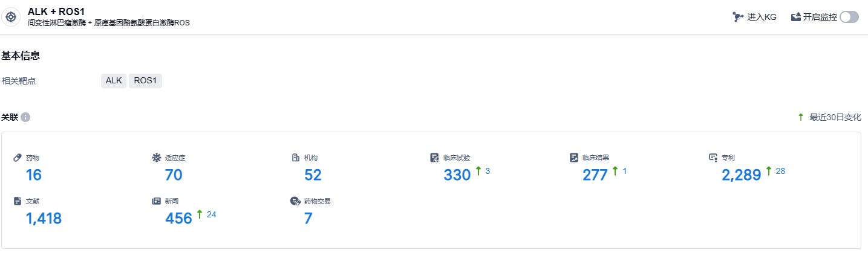868x253 pixels.
Task: Click the 开启监控 monitor icon
Action: coord(796,17)
